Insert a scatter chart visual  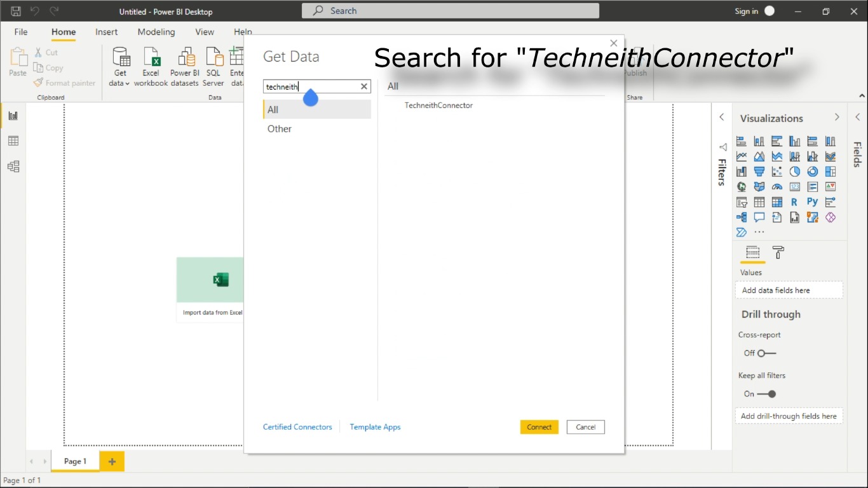pos(777,172)
